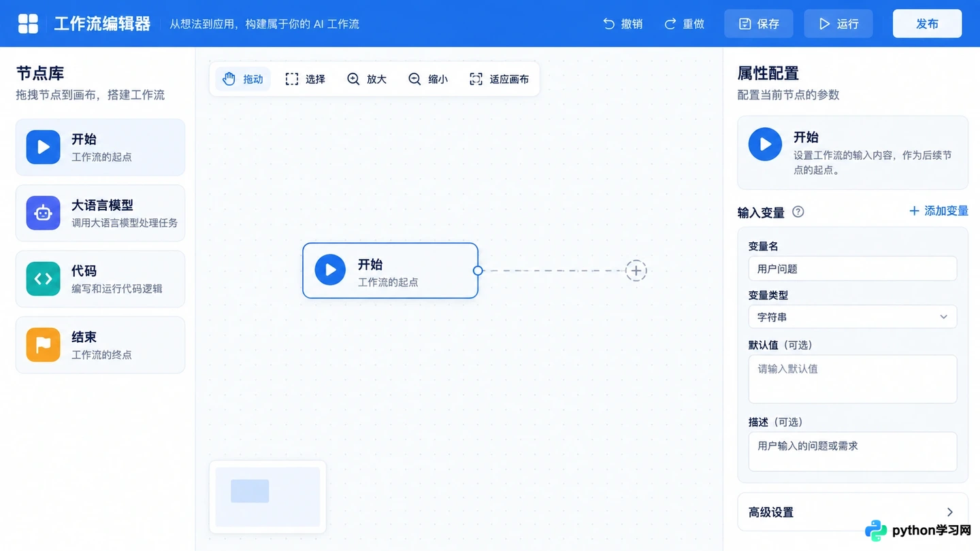Activate the 选择 selection tool
This screenshot has height=551, width=980.
305,79
